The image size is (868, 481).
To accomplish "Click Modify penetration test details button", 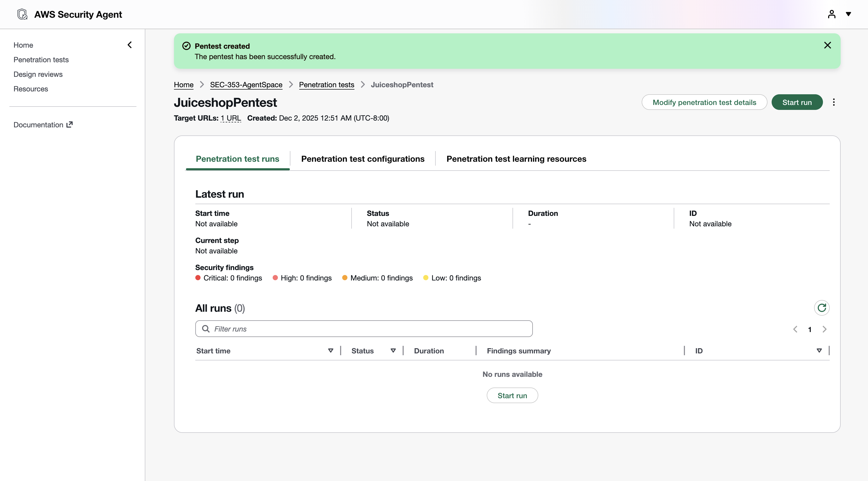I will coord(704,102).
